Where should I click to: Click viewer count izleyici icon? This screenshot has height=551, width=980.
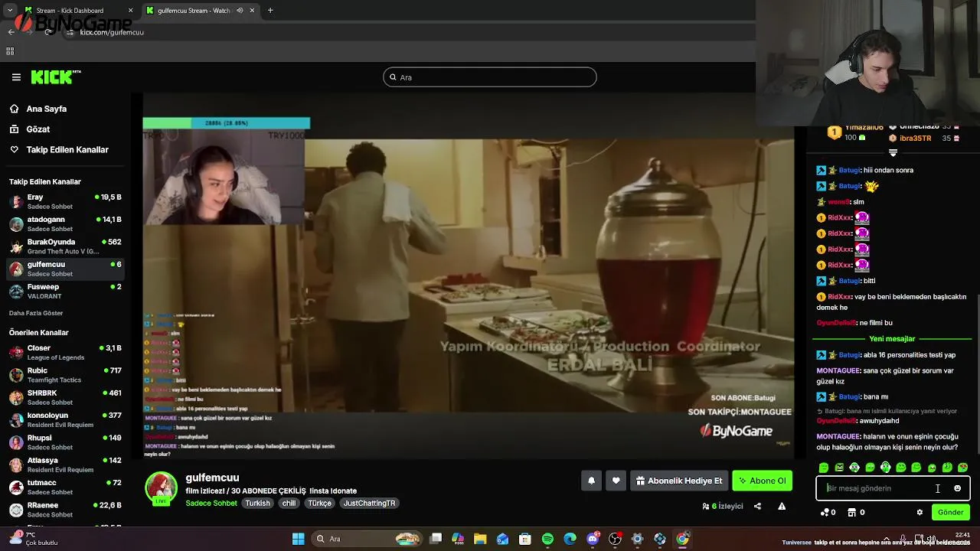click(706, 506)
